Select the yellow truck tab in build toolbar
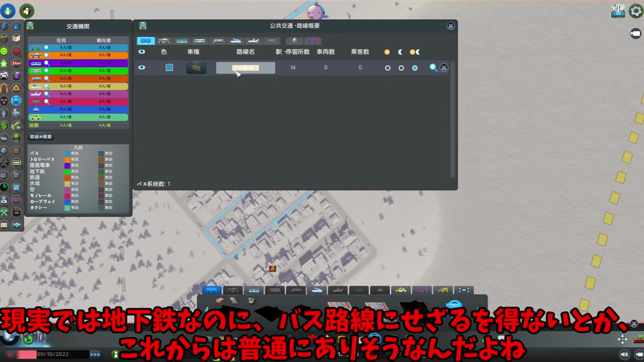 tap(443, 290)
